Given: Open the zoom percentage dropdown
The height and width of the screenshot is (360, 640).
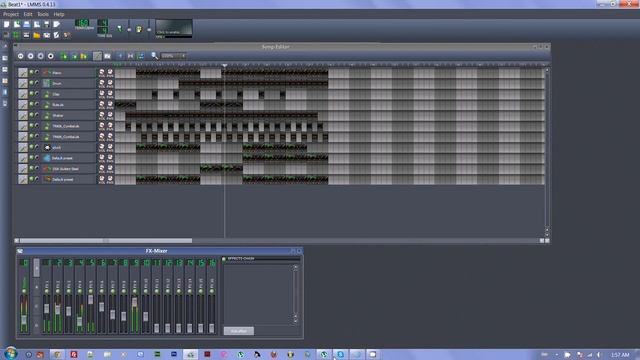Looking at the screenshot, I should click(x=174, y=56).
